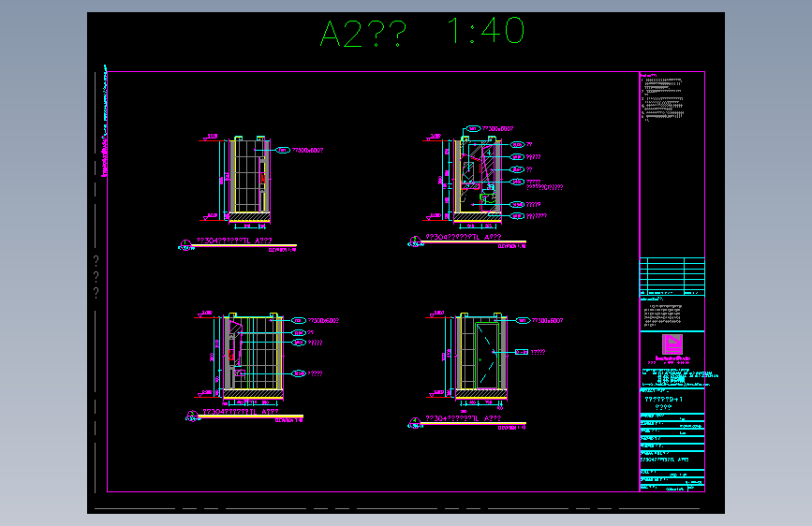Click the magenta studio logo in the title block

pos(672,344)
